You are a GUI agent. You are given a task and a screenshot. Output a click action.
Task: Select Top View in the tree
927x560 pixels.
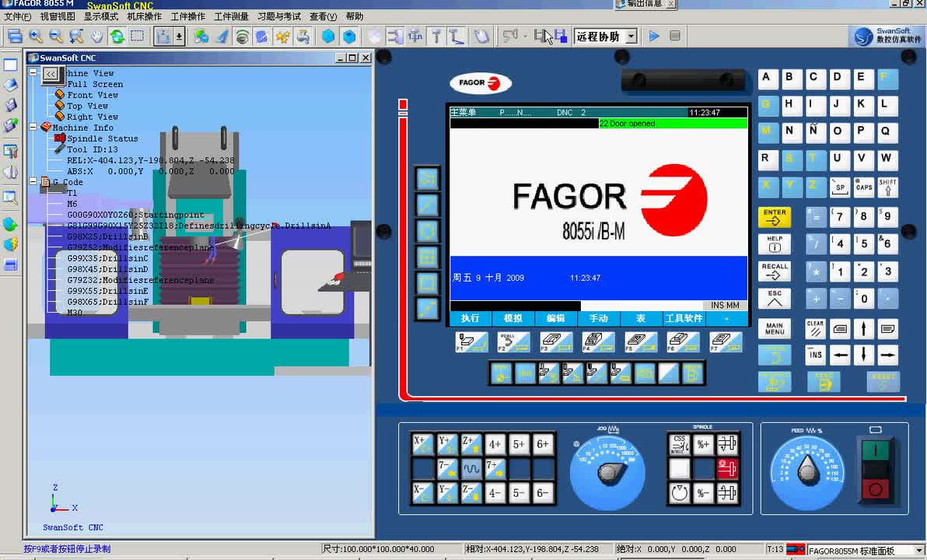click(87, 106)
